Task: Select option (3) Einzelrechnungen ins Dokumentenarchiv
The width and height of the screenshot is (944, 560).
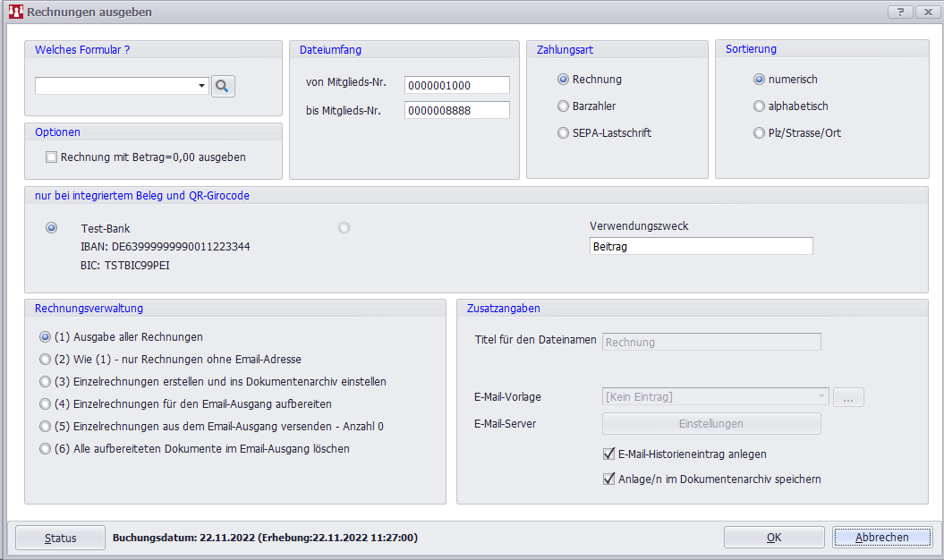Action: point(46,382)
